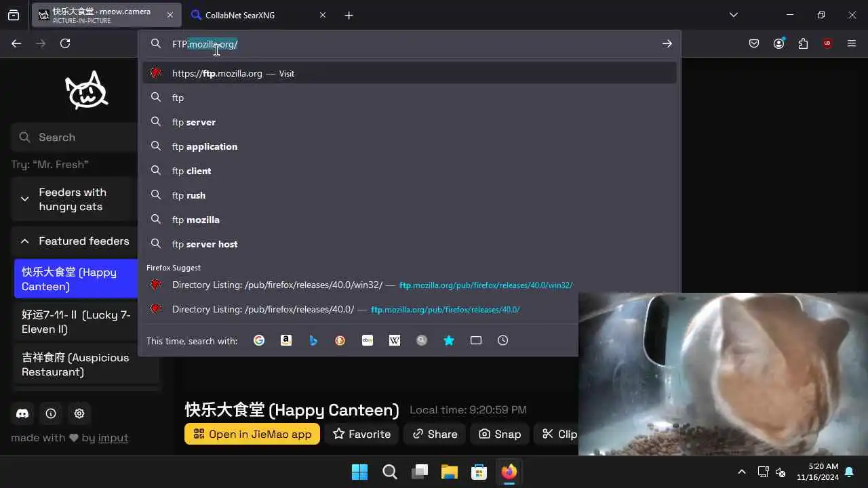Select Auspicious Restaurant feeder
The width and height of the screenshot is (868, 488).
point(86,365)
